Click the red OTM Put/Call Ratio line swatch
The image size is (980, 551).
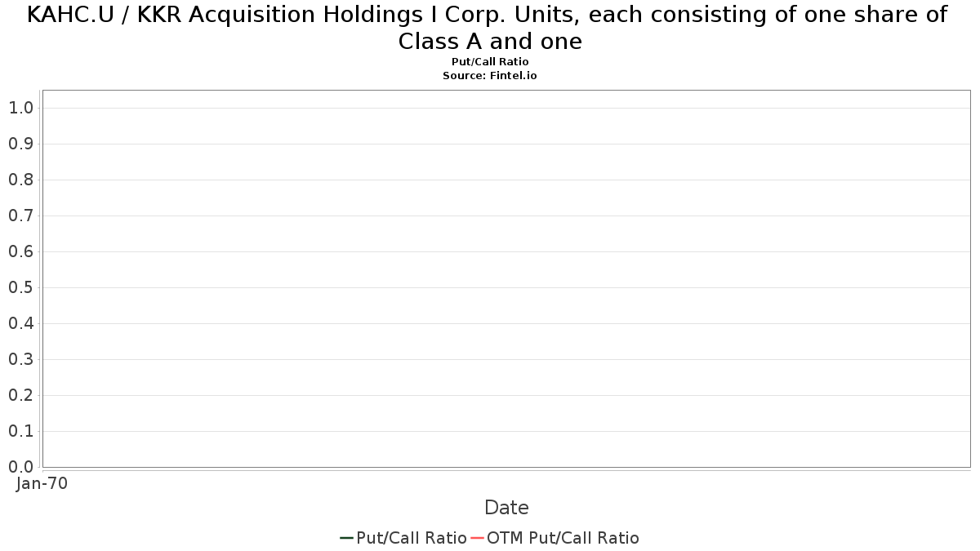[x=478, y=538]
